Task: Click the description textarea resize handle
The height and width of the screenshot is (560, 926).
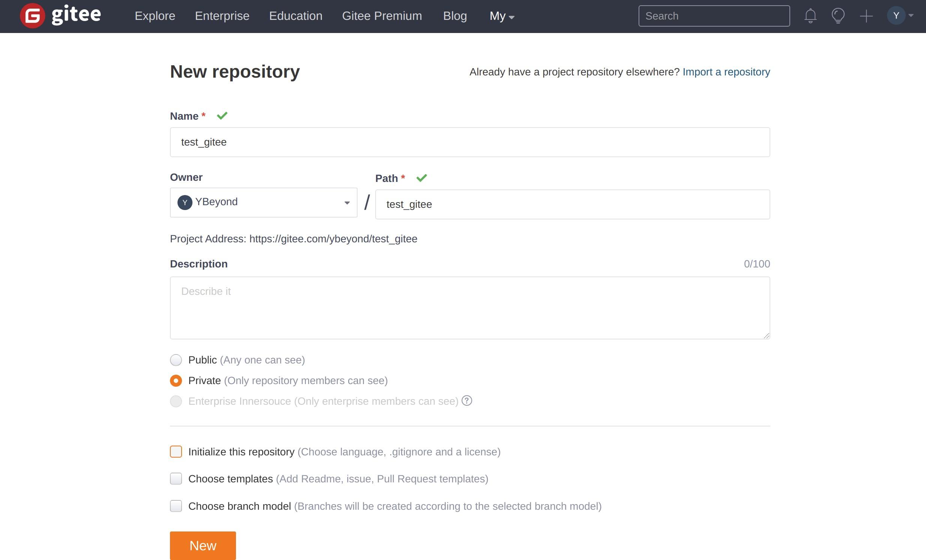Action: pos(766,335)
